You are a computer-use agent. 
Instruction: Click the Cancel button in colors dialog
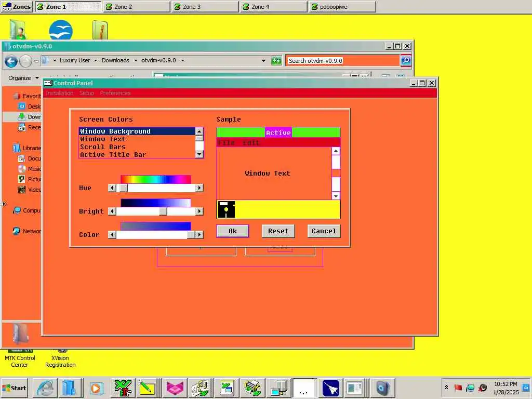click(324, 231)
